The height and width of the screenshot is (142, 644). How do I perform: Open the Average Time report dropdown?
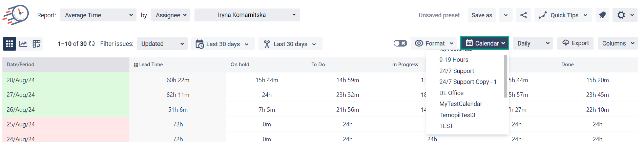[x=98, y=15]
